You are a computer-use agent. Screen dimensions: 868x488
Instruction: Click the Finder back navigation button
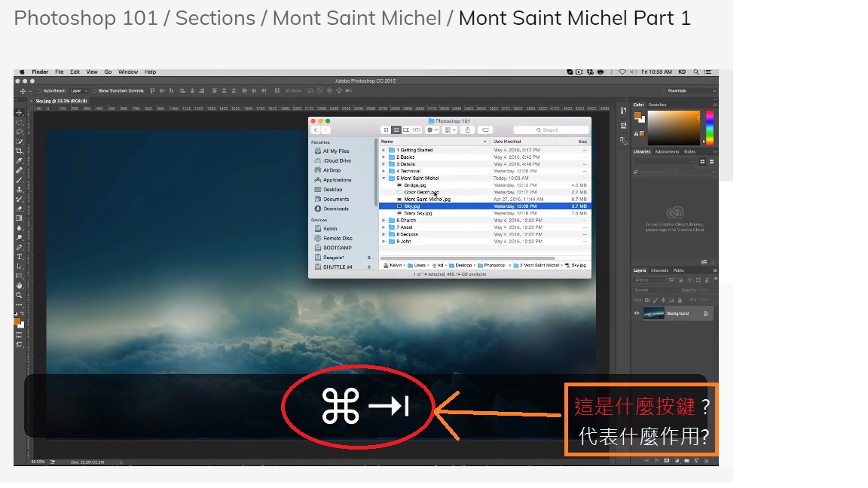coord(316,130)
